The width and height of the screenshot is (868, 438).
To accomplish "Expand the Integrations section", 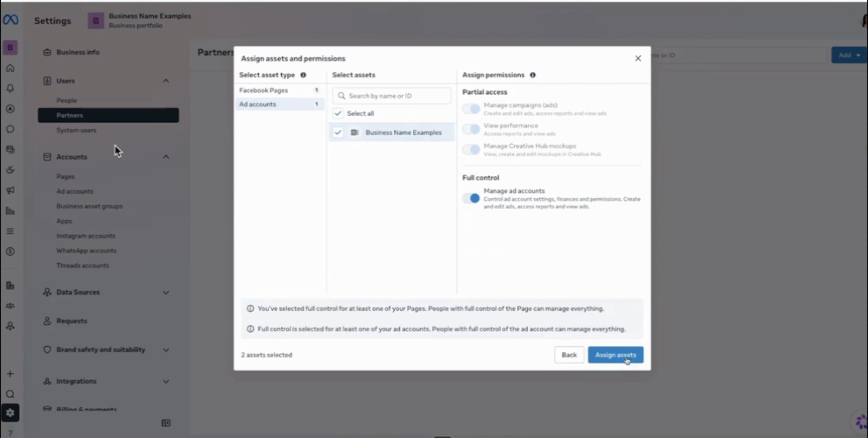I will pyautogui.click(x=166, y=381).
